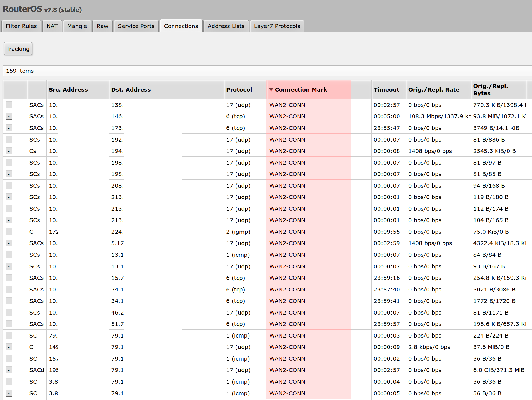Remove the 198. connection with 81 B/97 B

click(x=9, y=163)
